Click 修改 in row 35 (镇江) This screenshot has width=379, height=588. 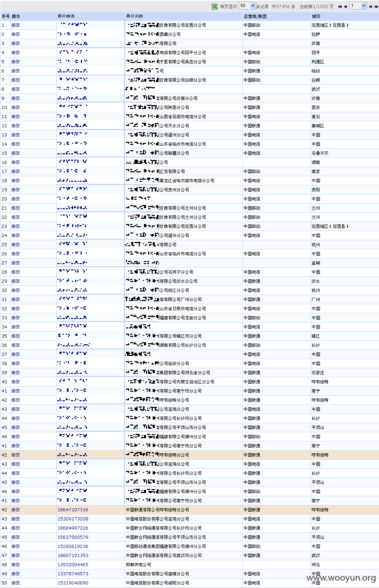tap(16, 336)
